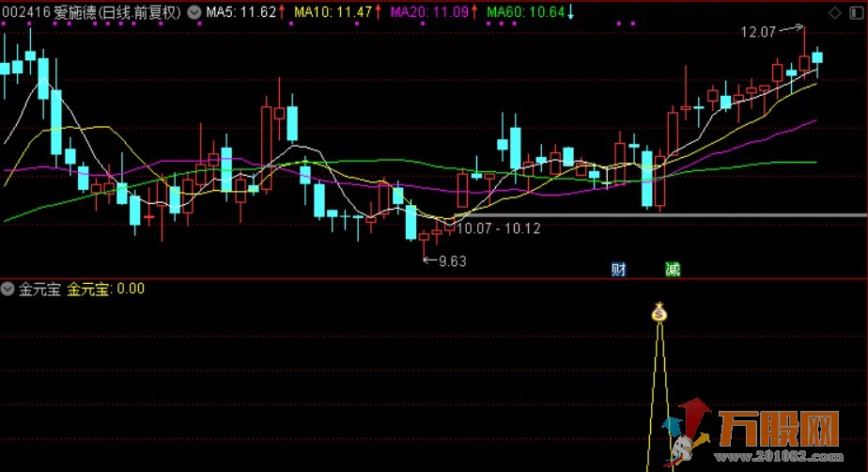Click the MA20: 11.09 label

[x=429, y=12]
